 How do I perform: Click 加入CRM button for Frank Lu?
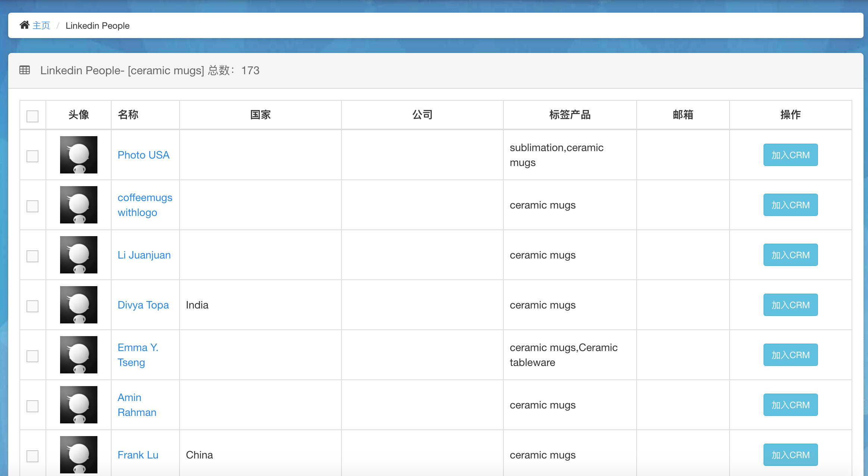(790, 455)
